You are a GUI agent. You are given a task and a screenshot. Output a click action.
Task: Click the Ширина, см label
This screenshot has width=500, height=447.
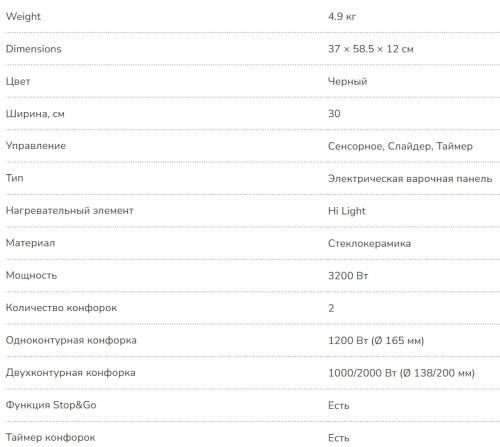[35, 114]
